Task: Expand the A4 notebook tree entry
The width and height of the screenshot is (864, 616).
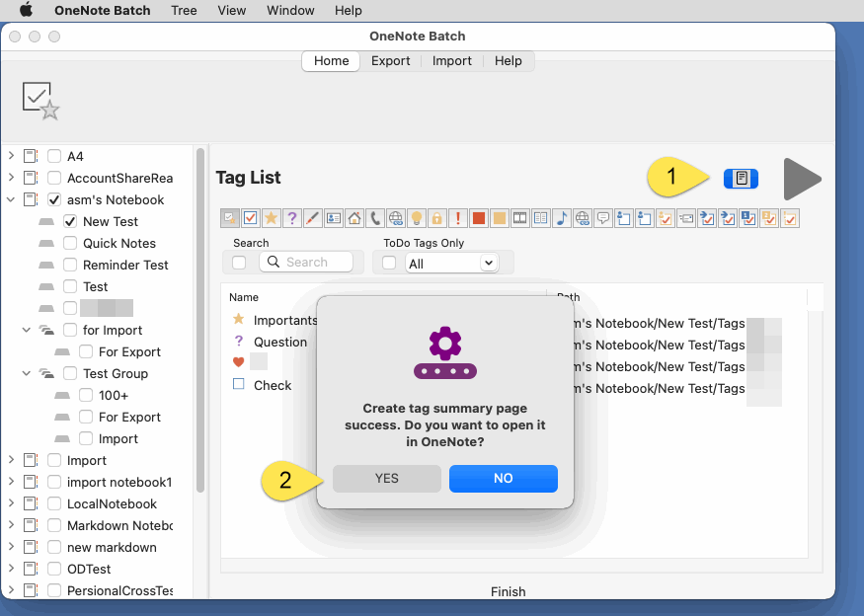Action: [x=12, y=156]
